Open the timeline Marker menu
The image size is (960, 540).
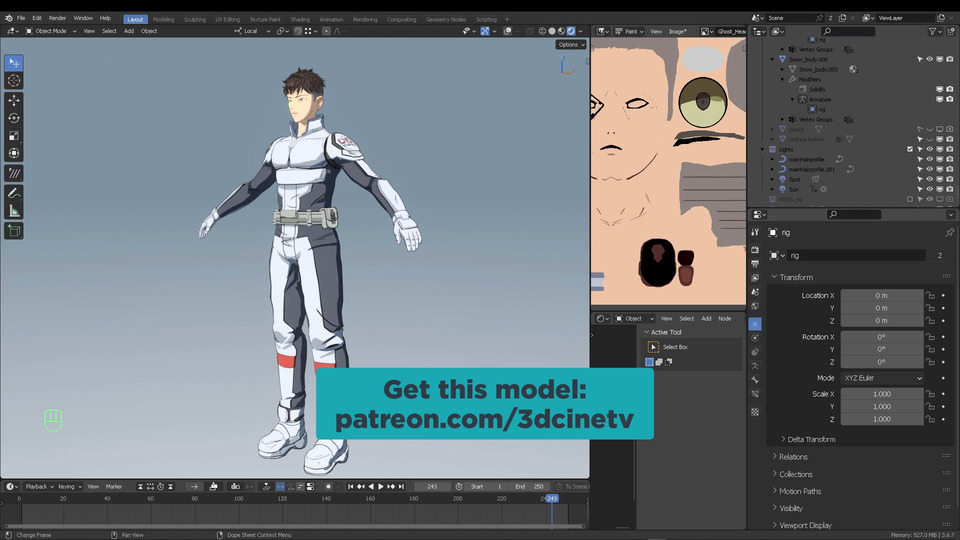(114, 487)
